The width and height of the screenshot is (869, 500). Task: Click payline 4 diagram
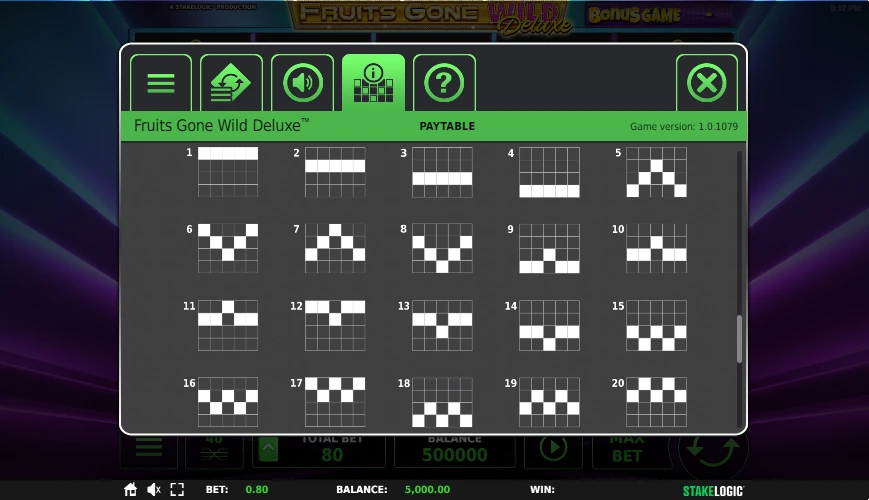549,172
